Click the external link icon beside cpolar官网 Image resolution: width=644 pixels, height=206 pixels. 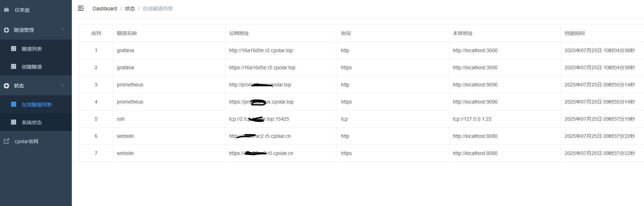click(x=6, y=141)
